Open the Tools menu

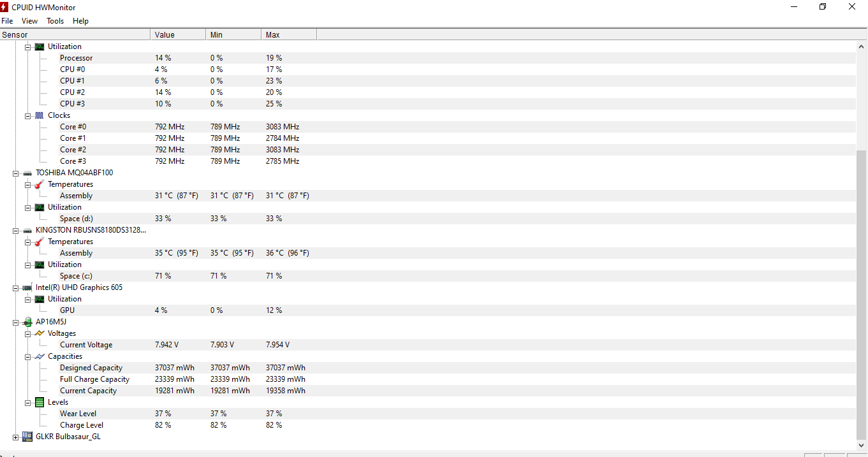coord(55,21)
